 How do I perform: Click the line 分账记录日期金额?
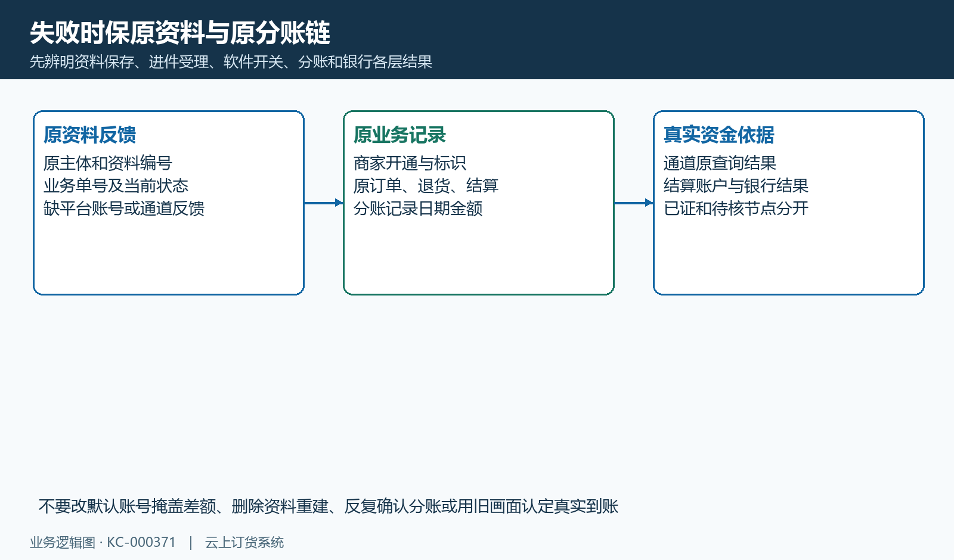point(418,209)
